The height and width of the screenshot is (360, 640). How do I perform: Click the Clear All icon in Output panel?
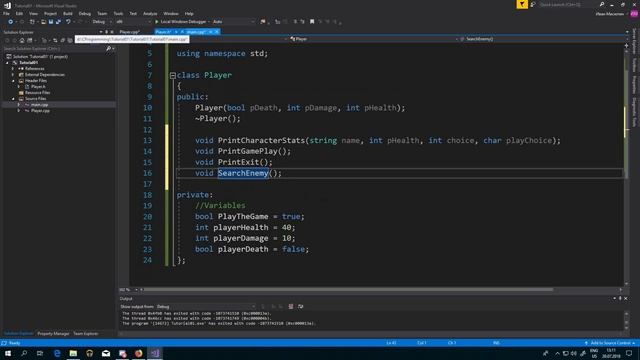click(291, 307)
